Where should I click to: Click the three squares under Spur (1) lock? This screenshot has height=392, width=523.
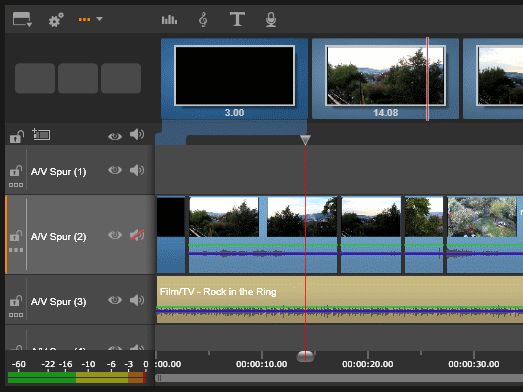click(x=16, y=185)
